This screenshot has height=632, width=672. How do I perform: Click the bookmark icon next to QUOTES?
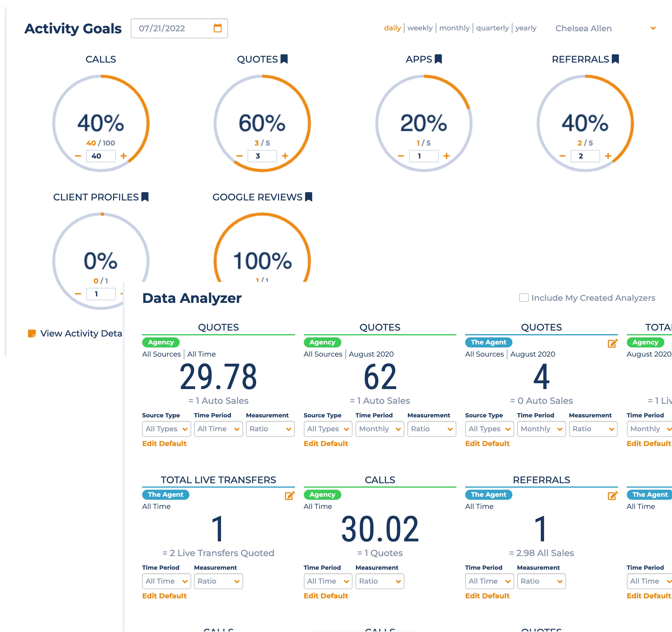(x=284, y=59)
